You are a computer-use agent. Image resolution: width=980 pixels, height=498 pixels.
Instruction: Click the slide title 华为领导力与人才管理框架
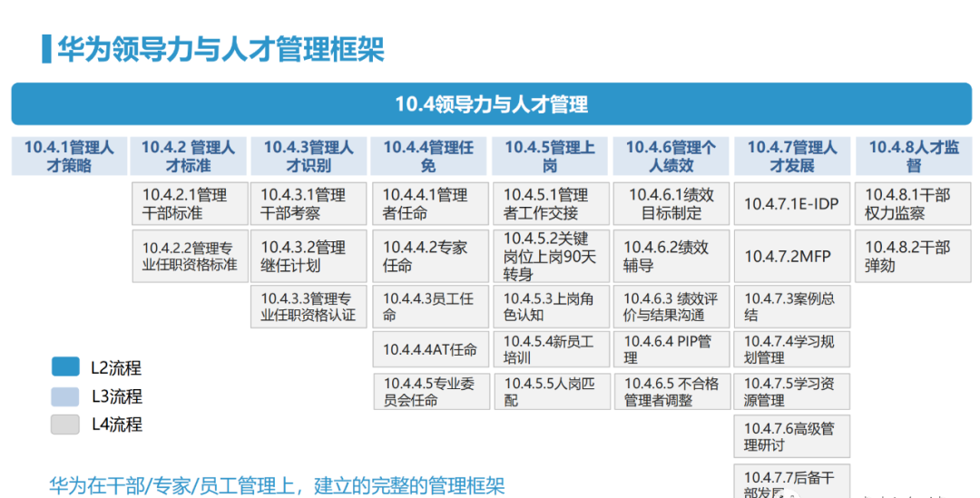tap(220, 49)
